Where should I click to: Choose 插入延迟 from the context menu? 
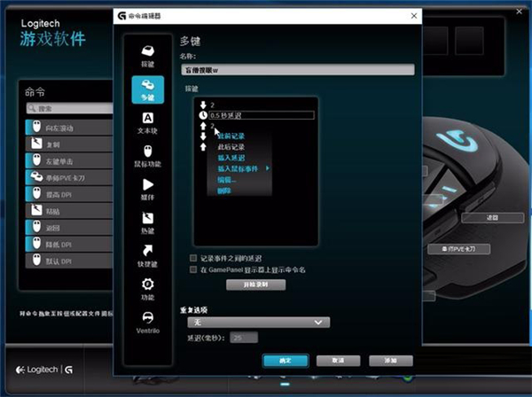pos(231,157)
